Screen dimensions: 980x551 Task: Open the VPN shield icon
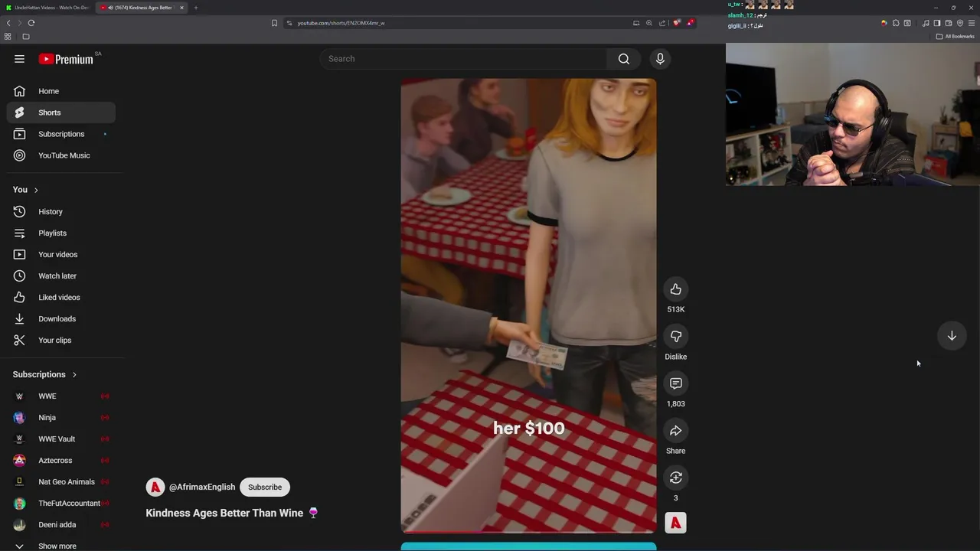(960, 23)
